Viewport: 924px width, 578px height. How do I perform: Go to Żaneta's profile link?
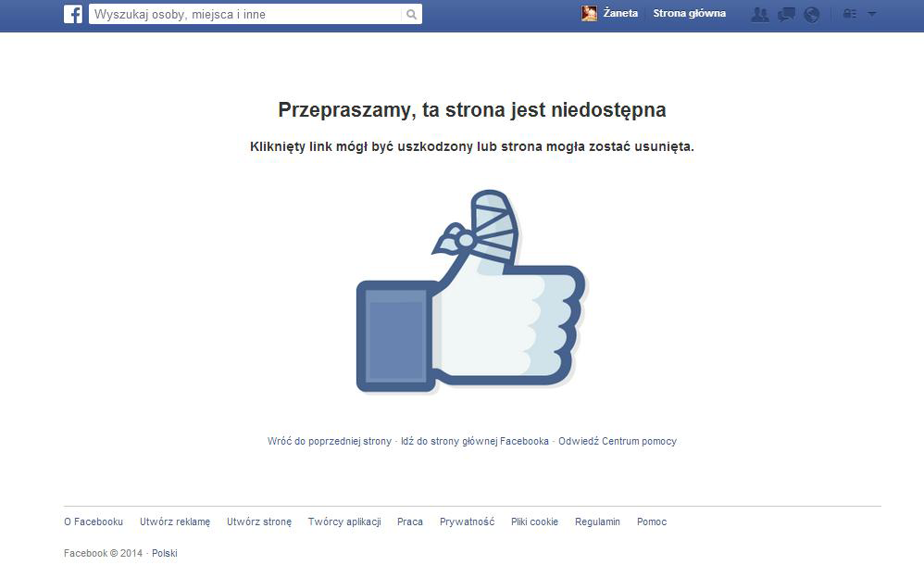620,13
